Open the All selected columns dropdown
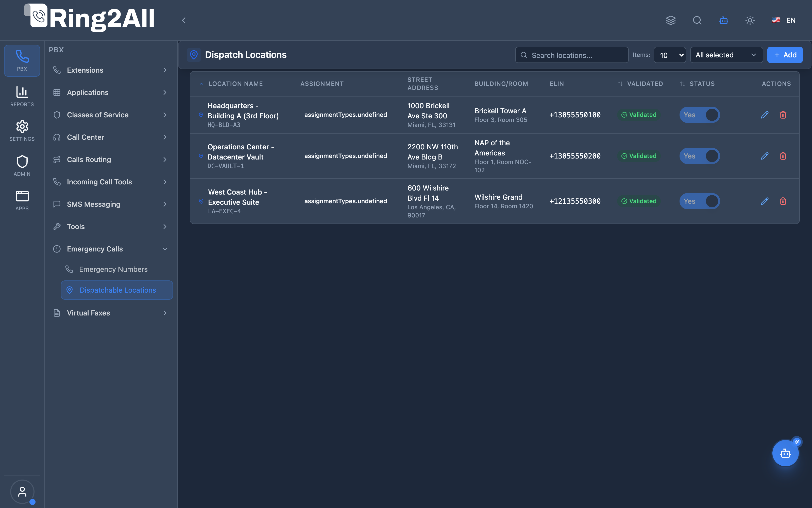Viewport: 812px width, 508px height. pos(726,55)
